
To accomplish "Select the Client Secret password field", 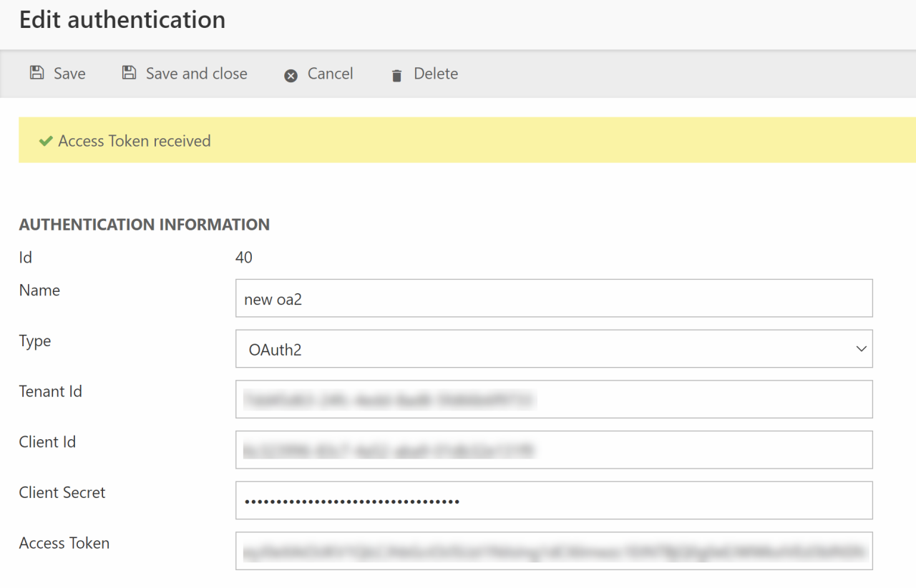I will tap(553, 501).
